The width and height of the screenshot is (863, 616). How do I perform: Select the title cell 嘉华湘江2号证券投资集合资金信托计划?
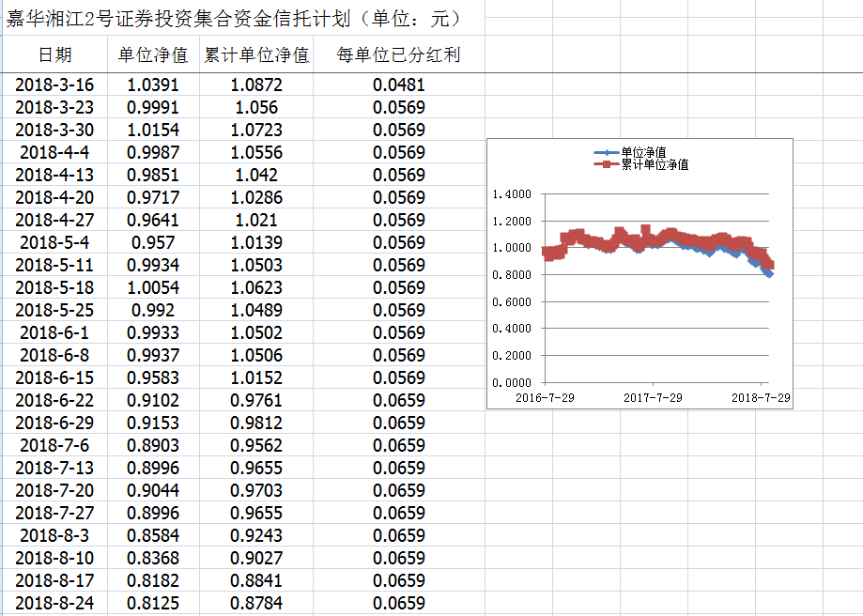pyautogui.click(x=243, y=18)
